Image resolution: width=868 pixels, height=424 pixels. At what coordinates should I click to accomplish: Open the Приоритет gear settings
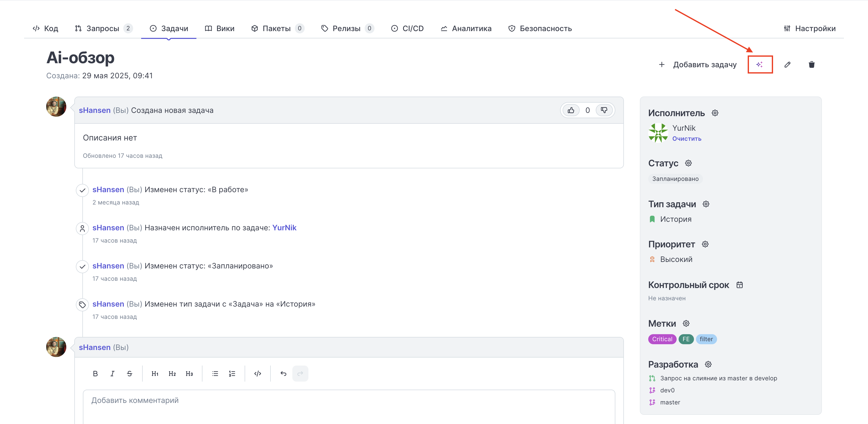(x=705, y=244)
